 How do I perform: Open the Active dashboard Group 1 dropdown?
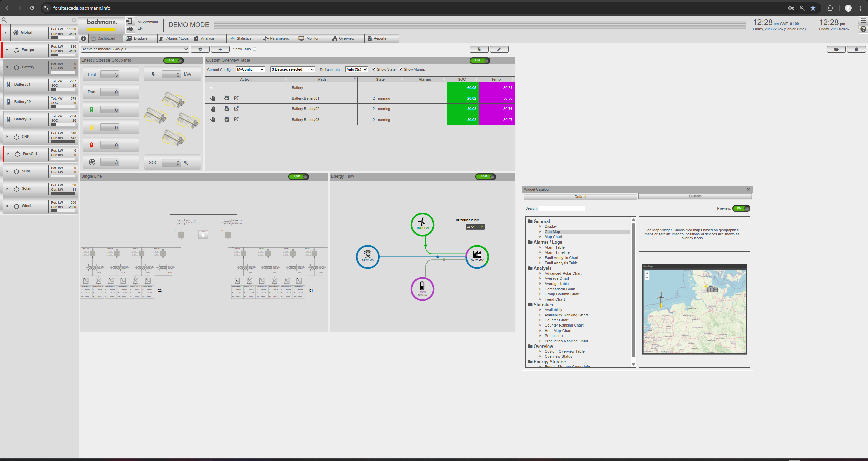coord(135,49)
